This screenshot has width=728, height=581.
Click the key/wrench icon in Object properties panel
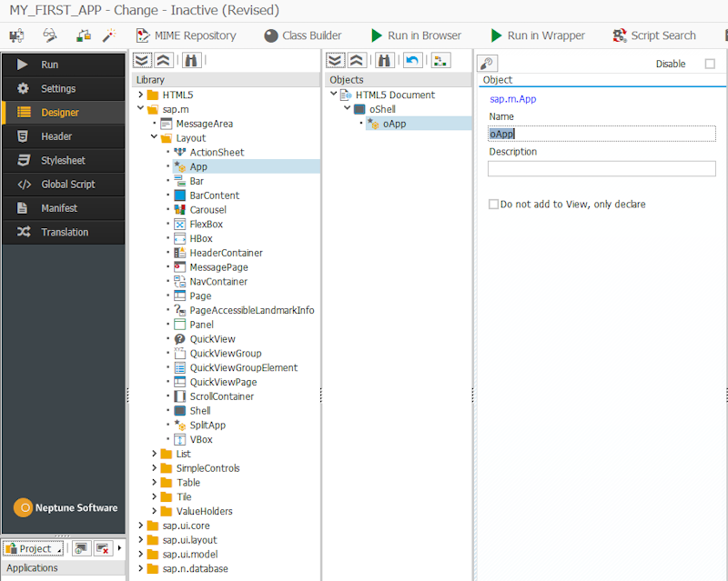coord(487,63)
